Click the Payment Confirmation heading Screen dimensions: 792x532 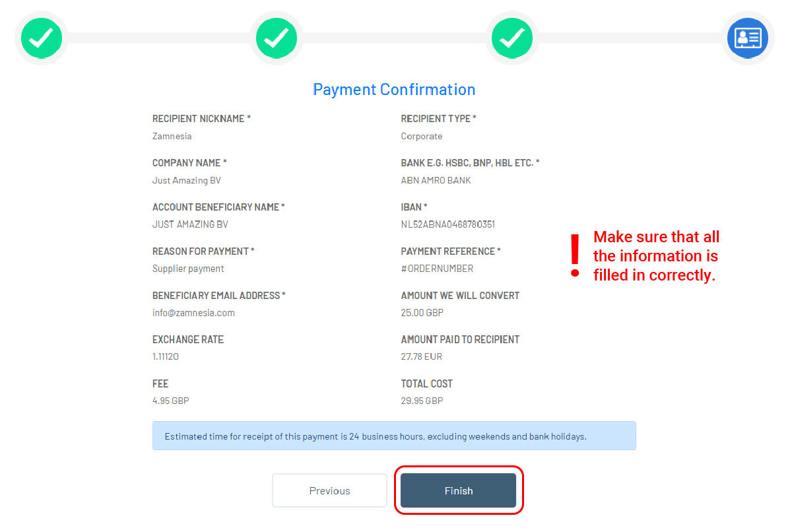(x=394, y=90)
